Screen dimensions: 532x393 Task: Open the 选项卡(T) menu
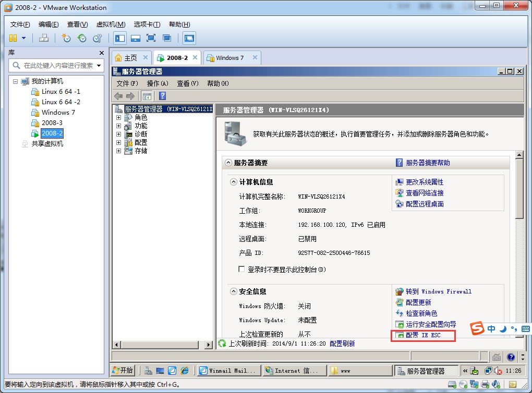pos(147,24)
